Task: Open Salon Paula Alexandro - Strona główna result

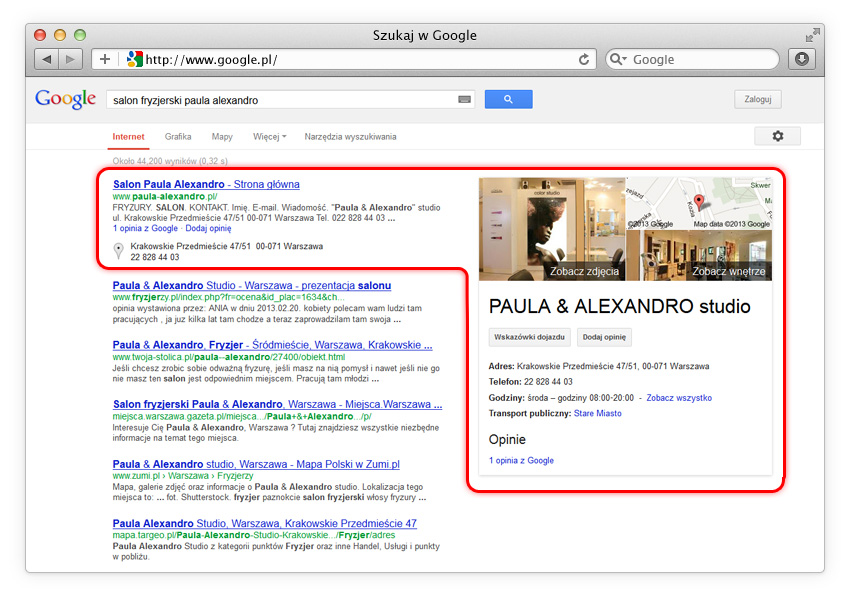Action: click(x=206, y=184)
